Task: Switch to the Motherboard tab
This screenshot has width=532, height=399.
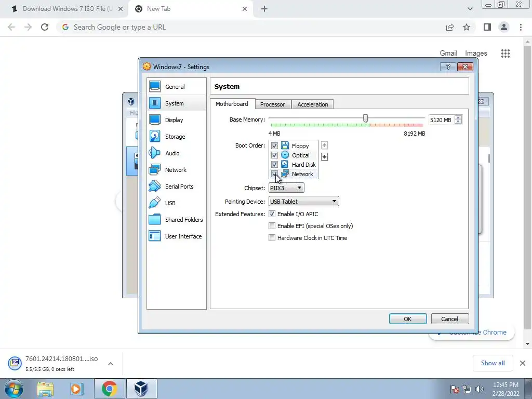Action: coord(232,104)
